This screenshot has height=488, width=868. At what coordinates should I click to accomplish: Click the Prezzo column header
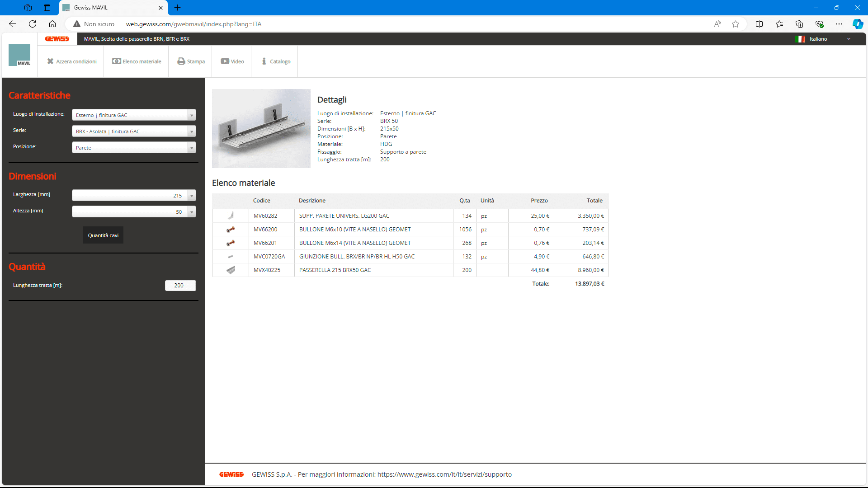[539, 201]
